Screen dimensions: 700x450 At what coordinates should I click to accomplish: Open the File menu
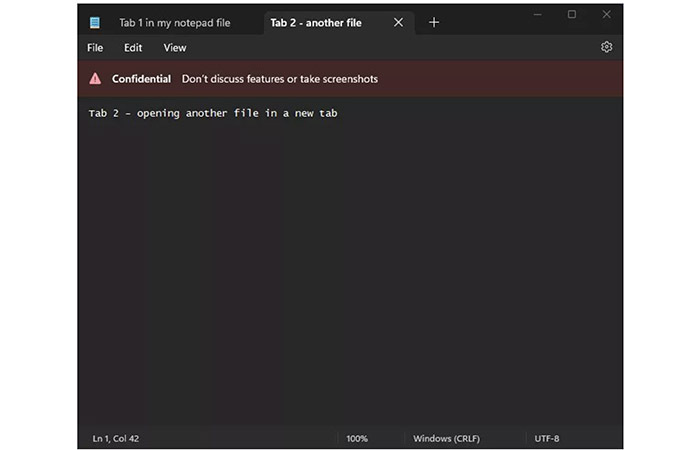[95, 48]
